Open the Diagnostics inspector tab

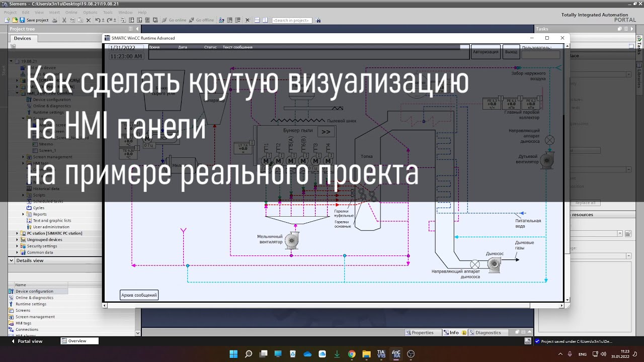tap(488, 332)
